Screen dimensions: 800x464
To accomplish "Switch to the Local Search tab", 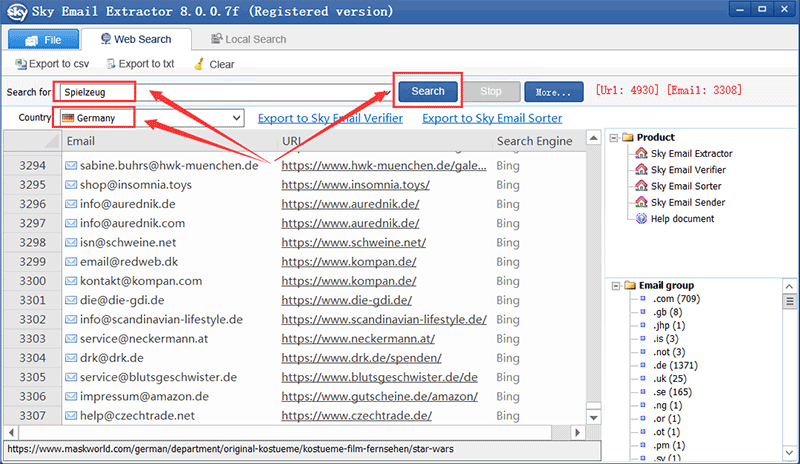I will (248, 39).
